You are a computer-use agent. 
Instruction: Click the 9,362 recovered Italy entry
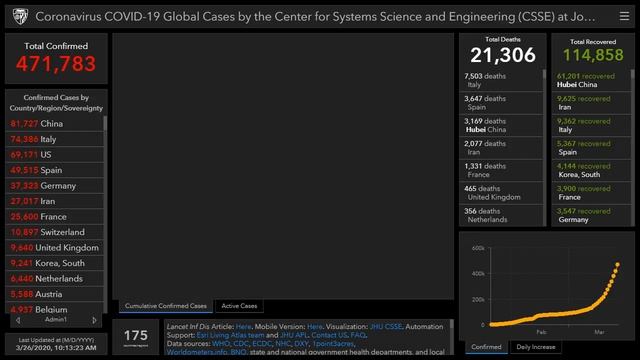[591, 125]
